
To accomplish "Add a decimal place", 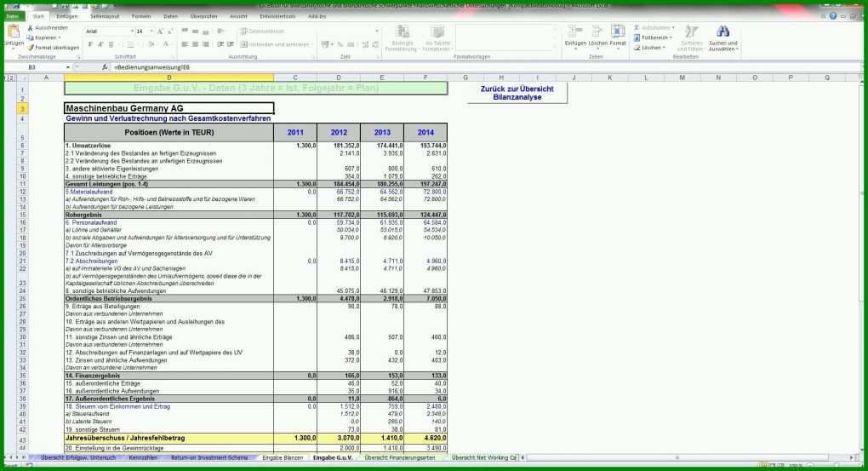I will pos(365,44).
